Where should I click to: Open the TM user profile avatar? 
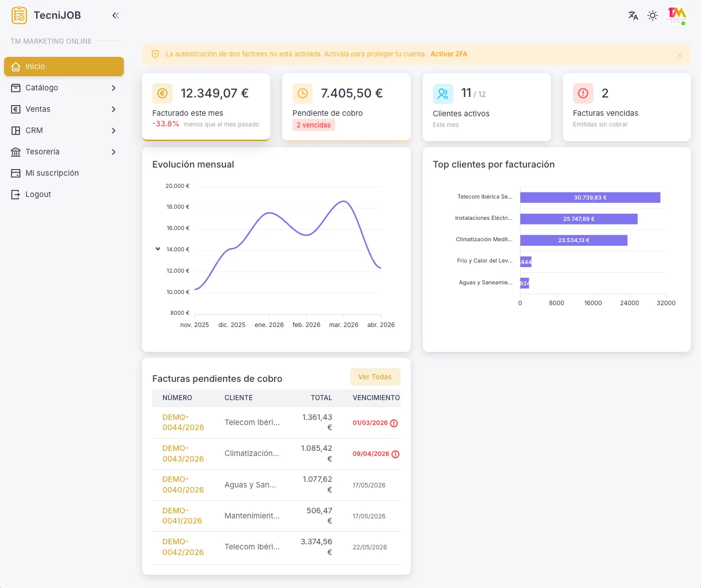point(677,15)
